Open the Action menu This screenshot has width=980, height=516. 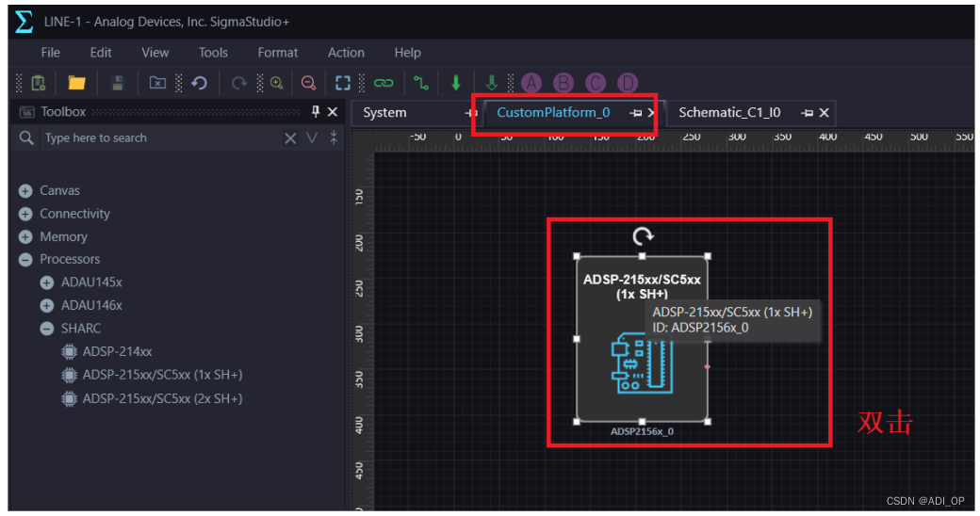click(346, 53)
